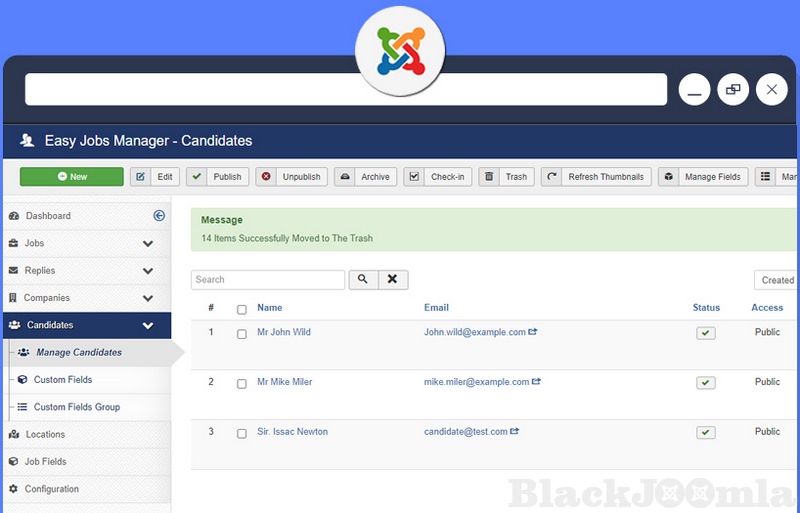Click the green New button
The height and width of the screenshot is (513, 800).
click(x=72, y=177)
